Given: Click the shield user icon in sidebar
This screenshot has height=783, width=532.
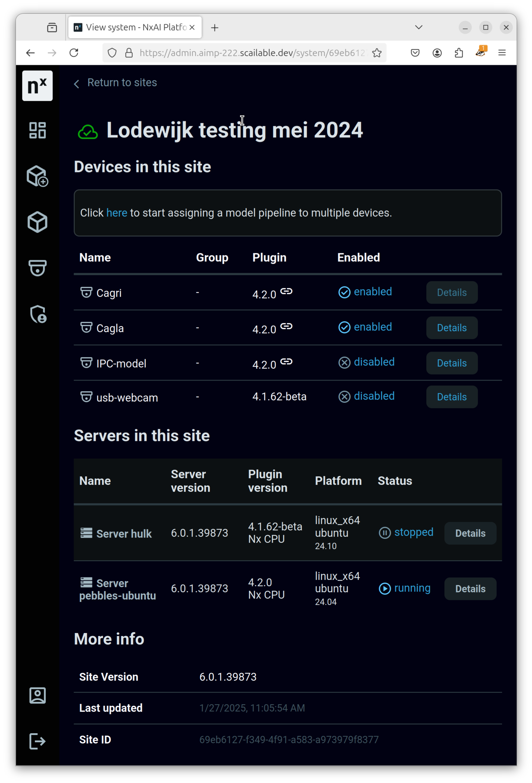Looking at the screenshot, I should [38, 314].
